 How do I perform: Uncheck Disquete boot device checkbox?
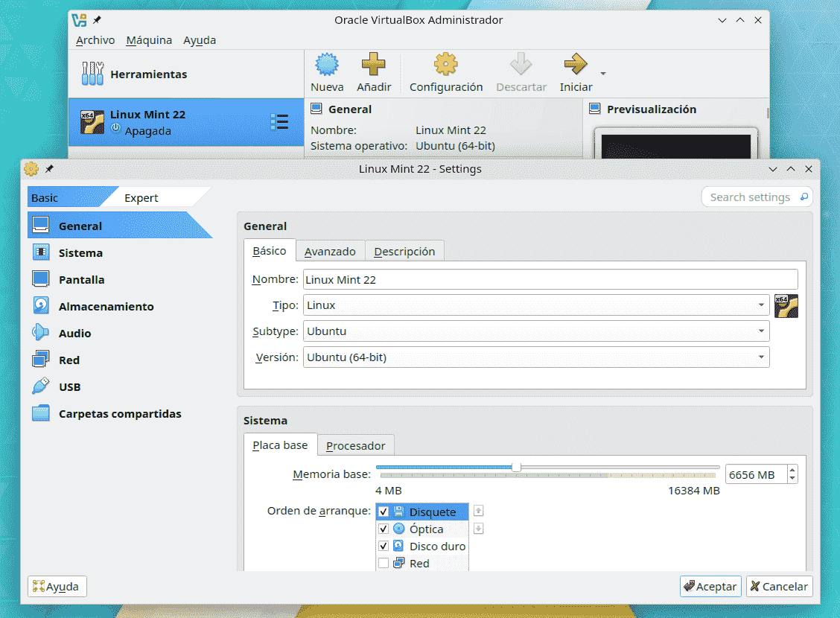click(x=384, y=512)
